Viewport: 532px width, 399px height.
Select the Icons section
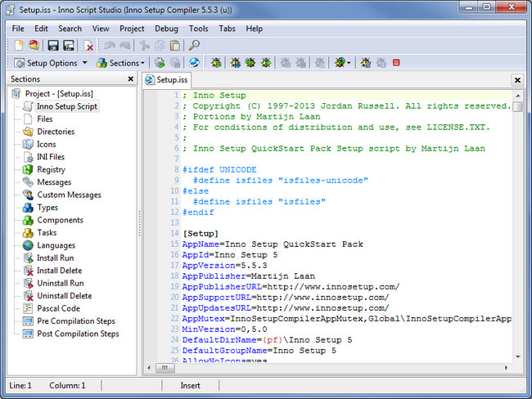click(47, 145)
